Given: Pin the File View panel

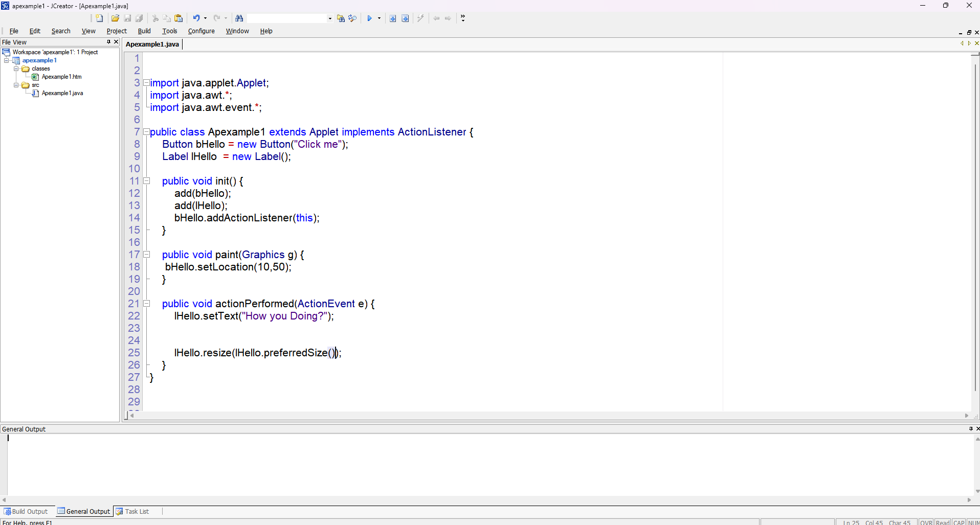Looking at the screenshot, I should pyautogui.click(x=108, y=42).
